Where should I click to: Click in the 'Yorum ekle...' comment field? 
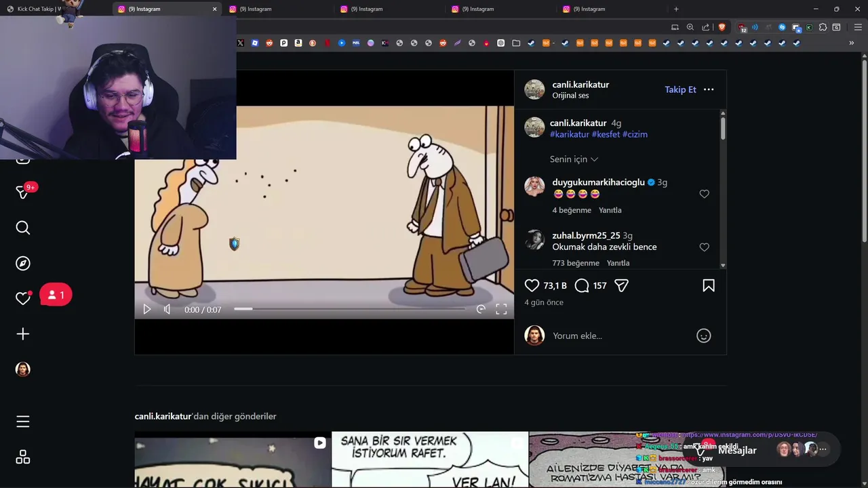point(620,335)
